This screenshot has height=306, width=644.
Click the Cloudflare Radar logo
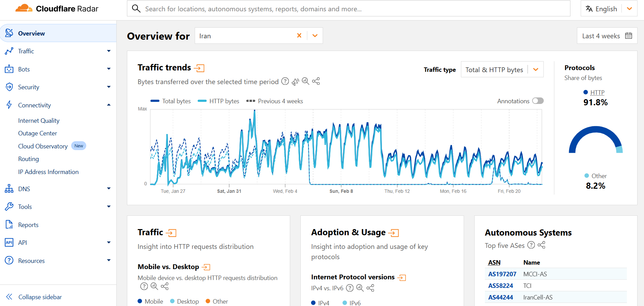click(x=57, y=9)
